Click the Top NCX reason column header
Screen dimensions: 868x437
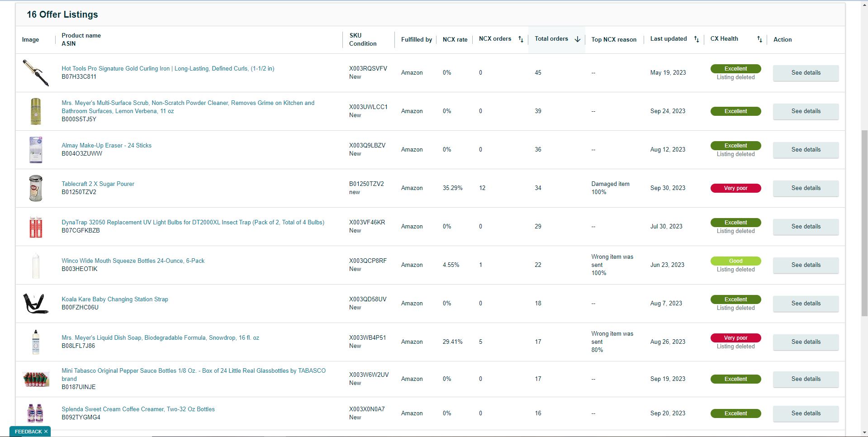point(614,40)
